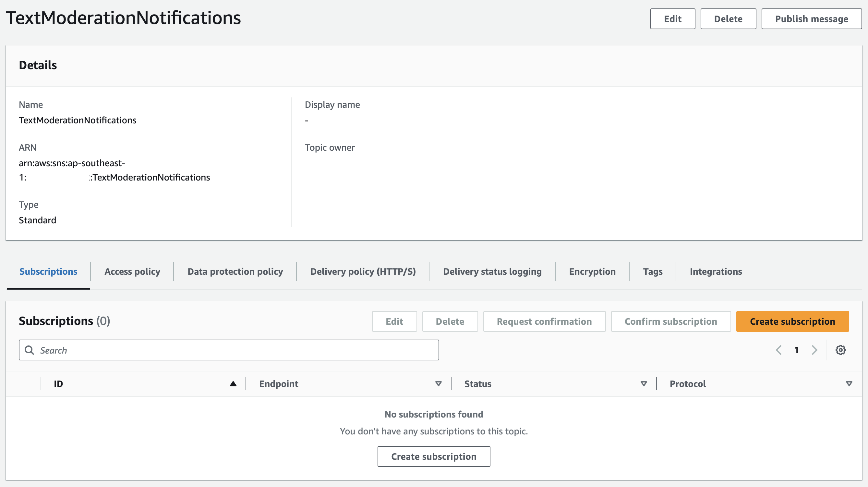
Task: Click Confirm subscription button
Action: (x=670, y=321)
